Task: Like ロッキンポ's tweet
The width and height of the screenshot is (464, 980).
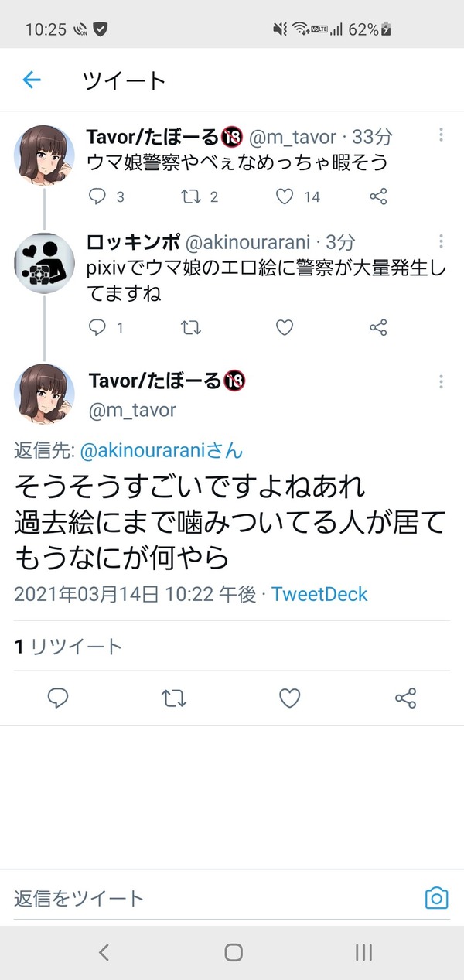Action: coord(285,328)
